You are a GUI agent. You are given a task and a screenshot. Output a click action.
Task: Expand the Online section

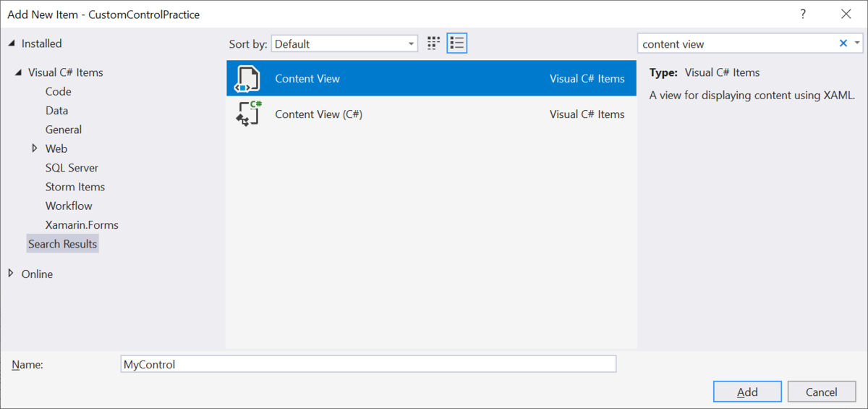(11, 274)
